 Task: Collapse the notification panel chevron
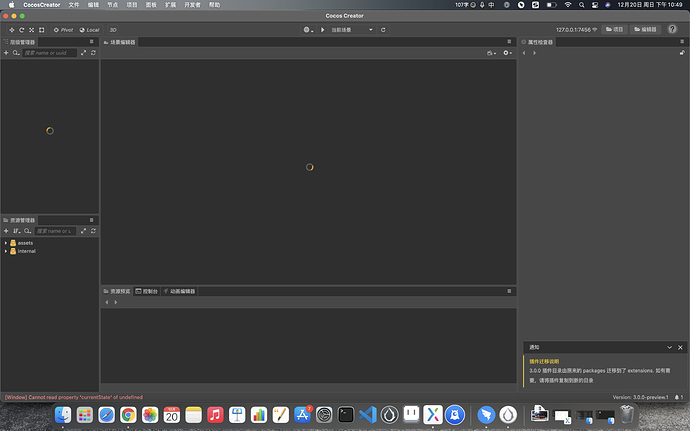[669, 347]
